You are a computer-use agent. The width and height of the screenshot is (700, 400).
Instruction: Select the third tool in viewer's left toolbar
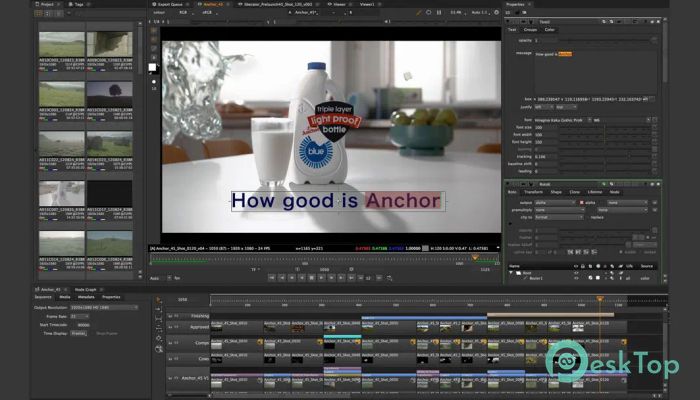coord(154,48)
